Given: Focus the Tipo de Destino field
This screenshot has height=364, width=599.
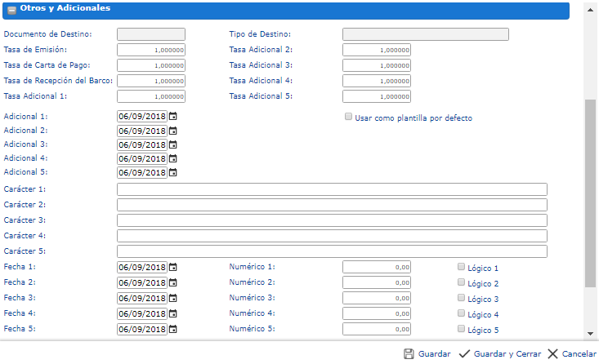Looking at the screenshot, I should click(426, 34).
